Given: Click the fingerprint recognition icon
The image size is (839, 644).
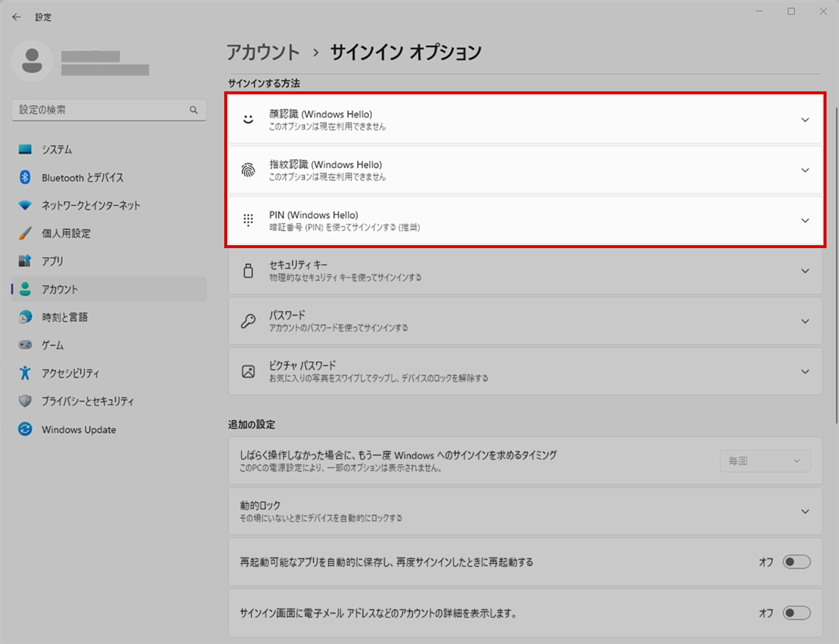Looking at the screenshot, I should tap(248, 170).
